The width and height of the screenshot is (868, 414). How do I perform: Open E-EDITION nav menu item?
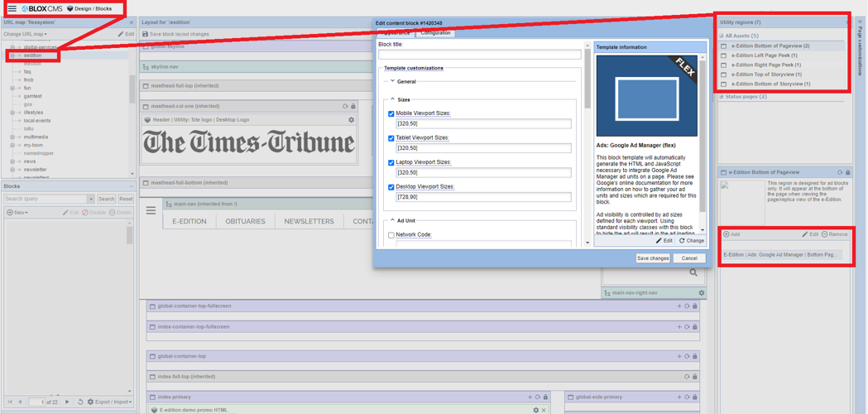tap(189, 221)
